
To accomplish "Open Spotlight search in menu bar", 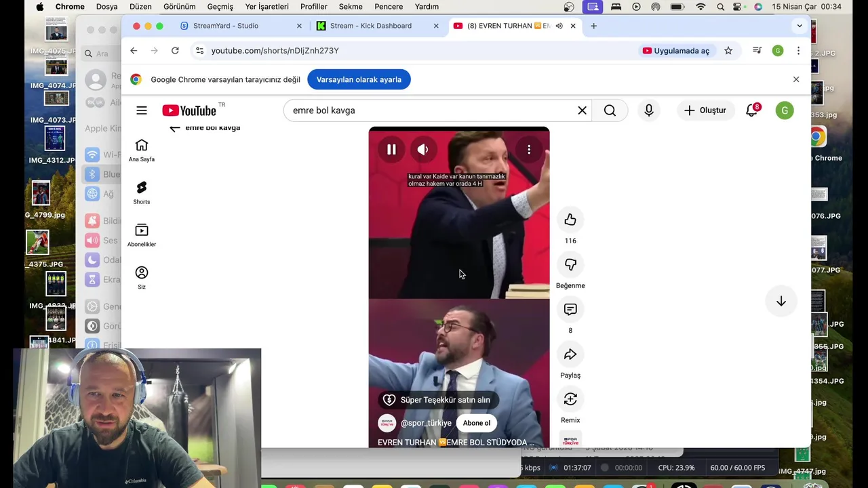I will click(x=721, y=7).
